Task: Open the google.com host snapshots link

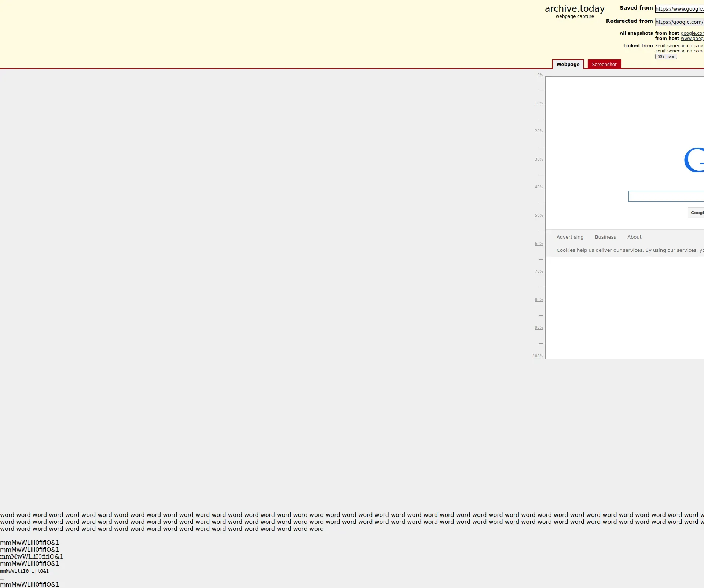Action: click(x=692, y=33)
